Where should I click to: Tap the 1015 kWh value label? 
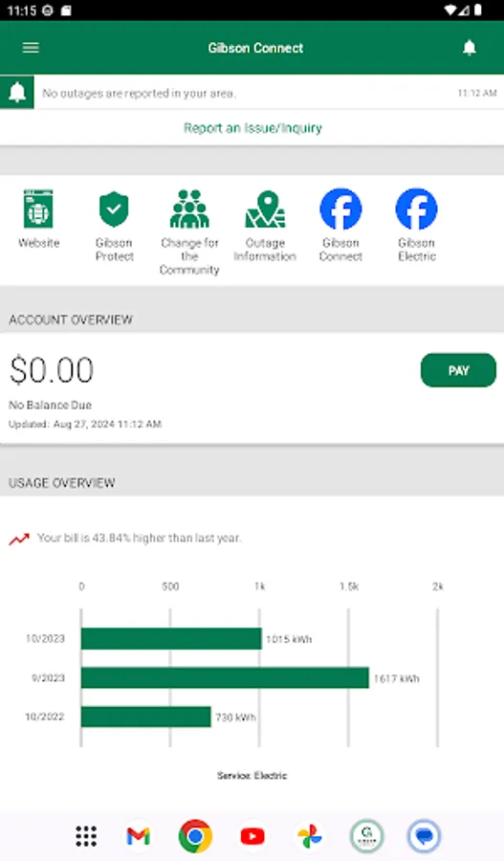pos(289,639)
